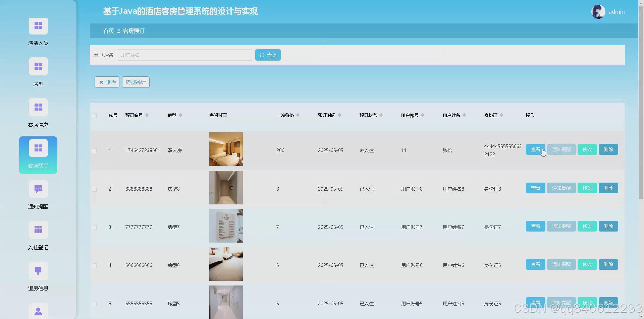Click the admin avatar in top right corner
644x319 pixels.
598,11
